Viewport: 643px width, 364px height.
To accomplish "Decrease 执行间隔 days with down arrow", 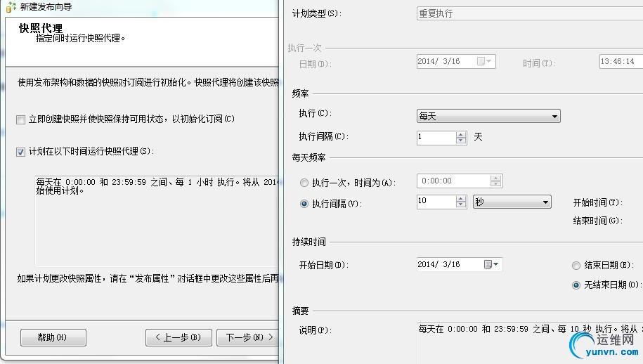I will click(461, 141).
